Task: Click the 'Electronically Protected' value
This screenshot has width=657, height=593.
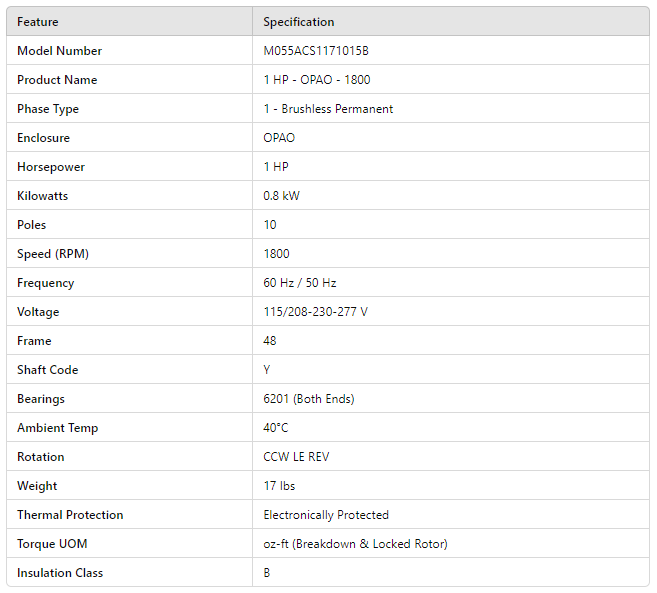Action: [x=326, y=515]
